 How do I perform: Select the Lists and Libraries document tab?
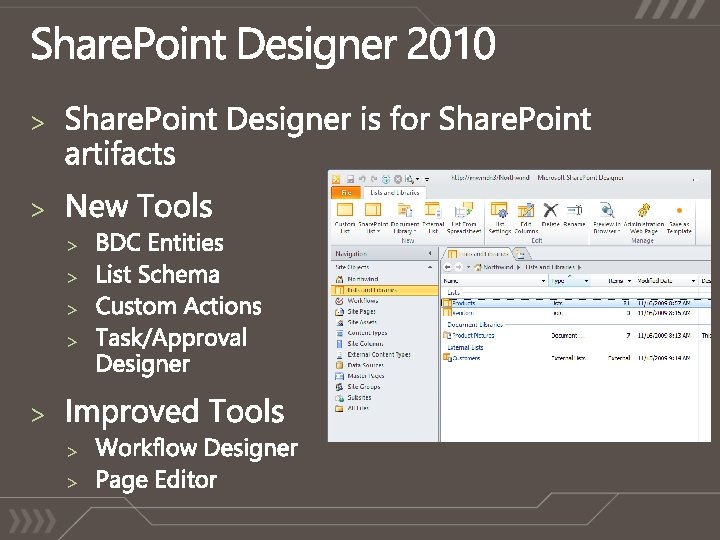point(478,253)
